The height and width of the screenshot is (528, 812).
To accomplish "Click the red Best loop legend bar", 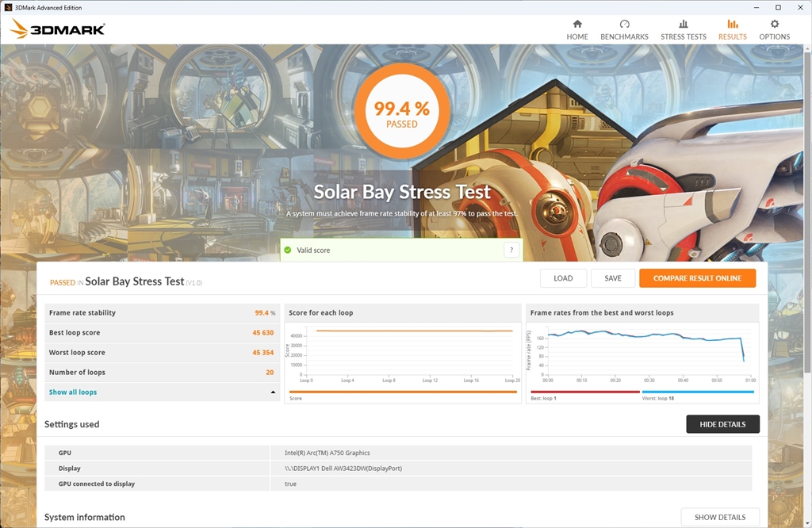I will (x=584, y=392).
